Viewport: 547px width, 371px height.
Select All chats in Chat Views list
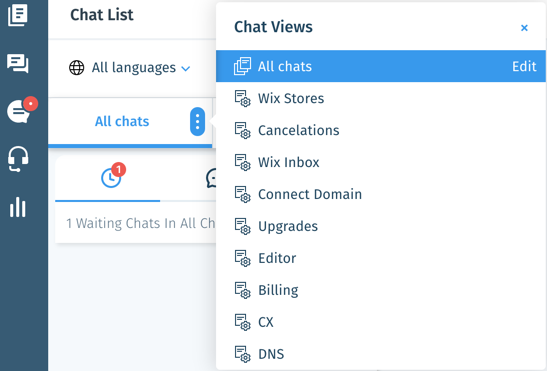point(381,66)
